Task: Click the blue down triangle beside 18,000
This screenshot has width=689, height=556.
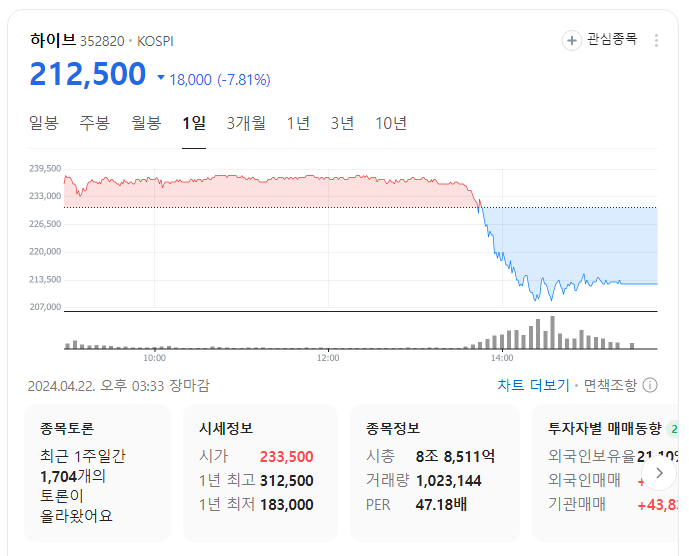Action: click(x=161, y=78)
